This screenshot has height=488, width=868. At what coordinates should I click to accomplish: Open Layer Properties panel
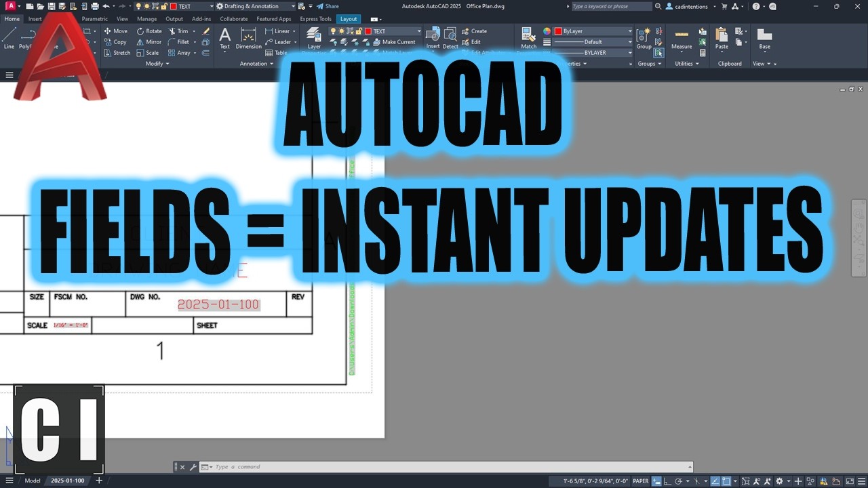pos(314,38)
